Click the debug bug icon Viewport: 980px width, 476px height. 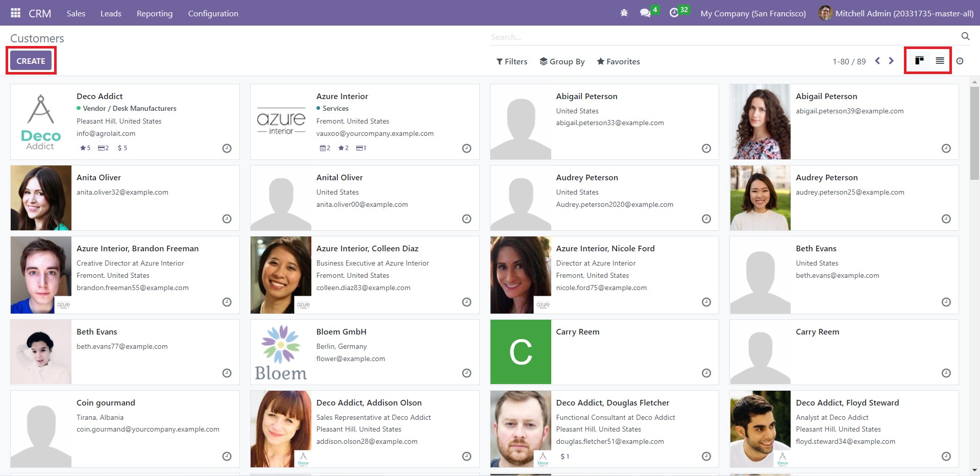point(624,13)
